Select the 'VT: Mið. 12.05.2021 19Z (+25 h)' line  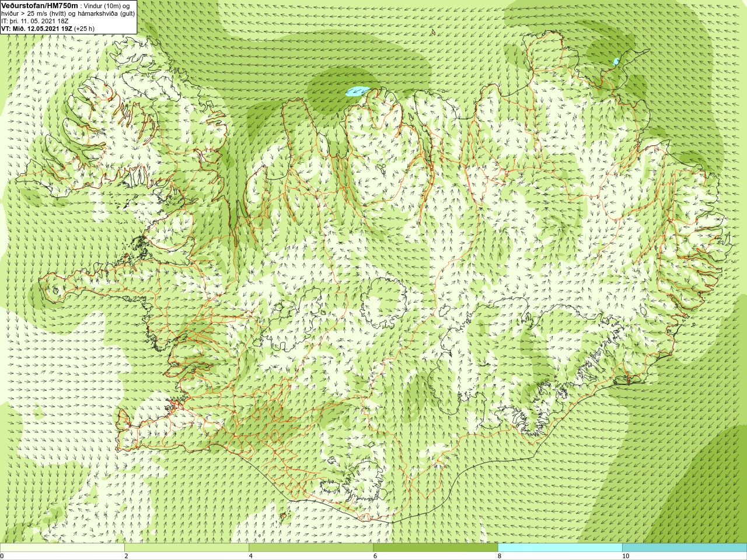click(48, 29)
